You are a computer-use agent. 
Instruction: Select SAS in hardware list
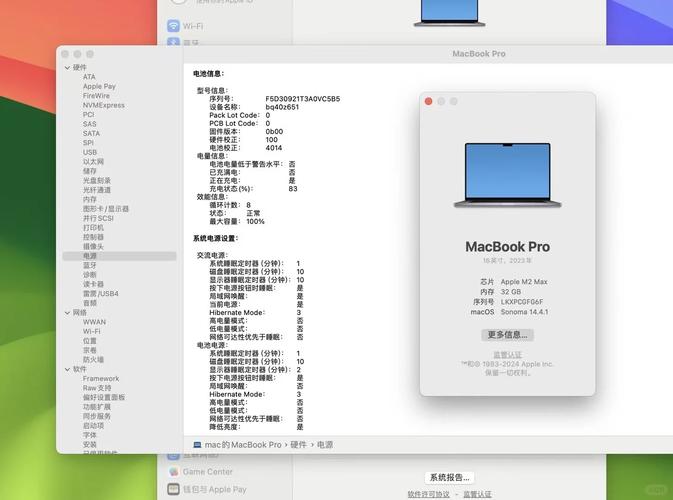89,124
